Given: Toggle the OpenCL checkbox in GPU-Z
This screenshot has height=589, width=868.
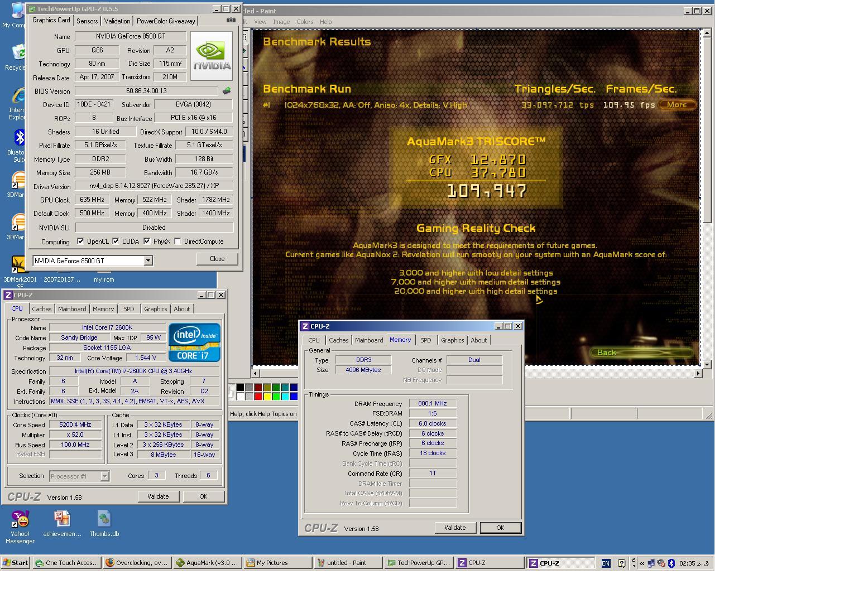Looking at the screenshot, I should pos(80,242).
